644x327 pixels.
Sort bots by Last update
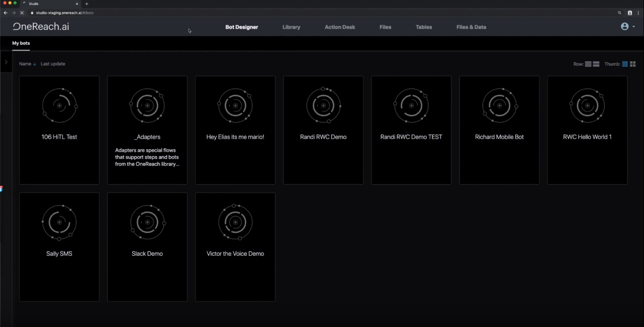tap(53, 64)
